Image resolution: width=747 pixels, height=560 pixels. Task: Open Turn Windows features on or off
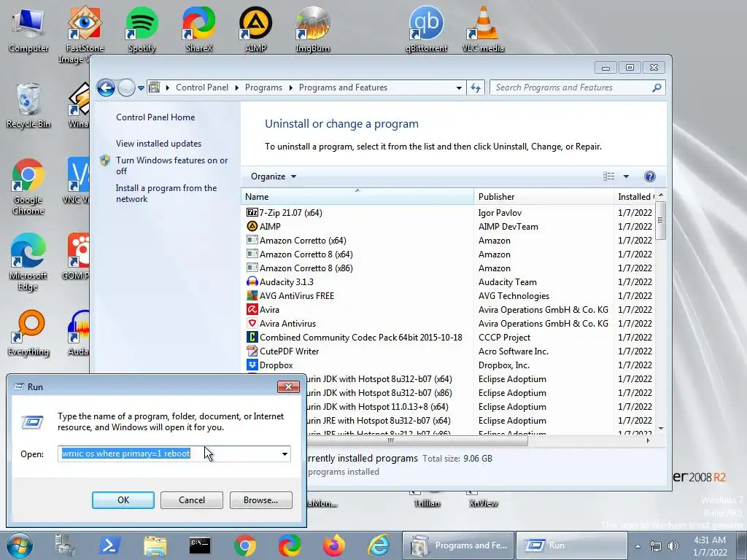click(x=171, y=166)
